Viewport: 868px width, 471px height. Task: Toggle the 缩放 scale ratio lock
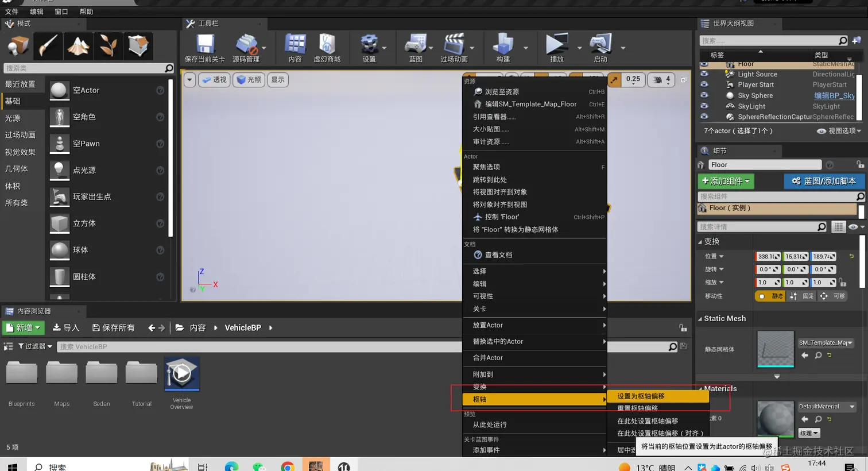coord(843,283)
